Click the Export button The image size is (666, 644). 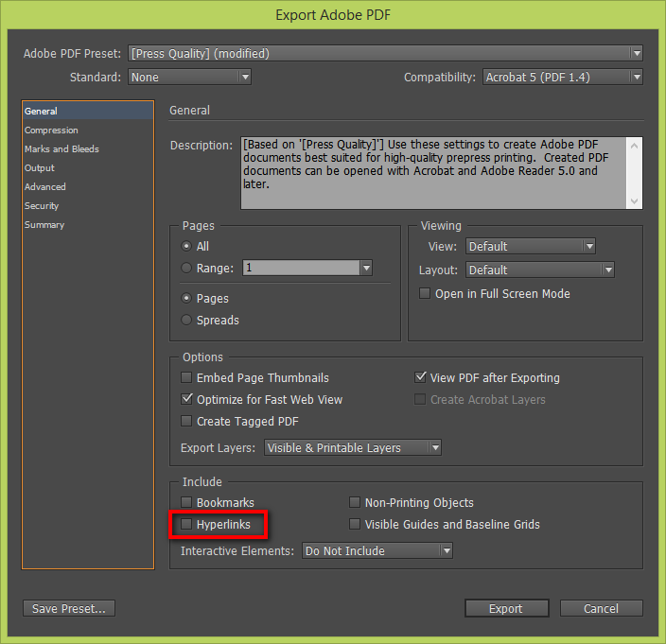[x=507, y=608]
